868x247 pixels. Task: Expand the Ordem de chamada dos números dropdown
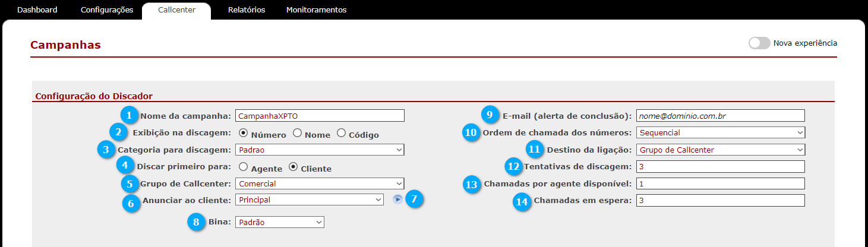(721, 132)
